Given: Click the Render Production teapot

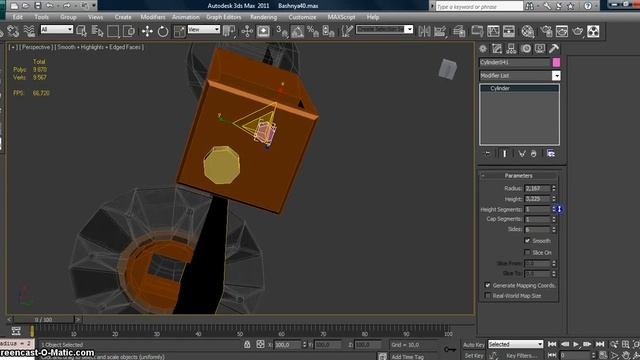Looking at the screenshot, I should point(578,31).
